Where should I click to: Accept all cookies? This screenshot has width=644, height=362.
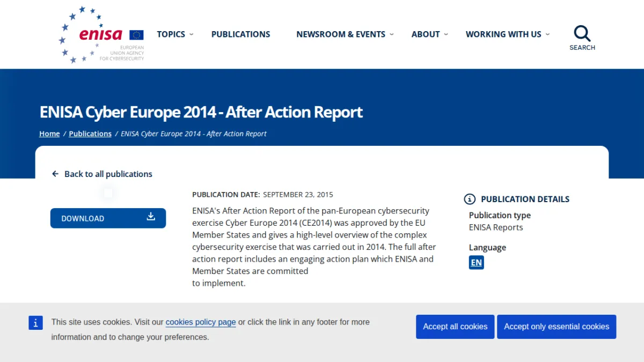(x=455, y=327)
